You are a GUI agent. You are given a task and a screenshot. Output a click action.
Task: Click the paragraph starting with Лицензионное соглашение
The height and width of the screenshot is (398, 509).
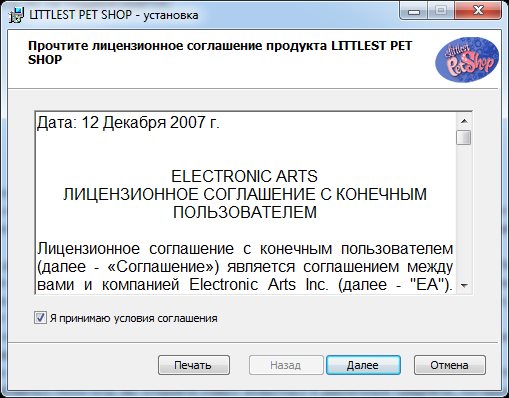[245, 267]
